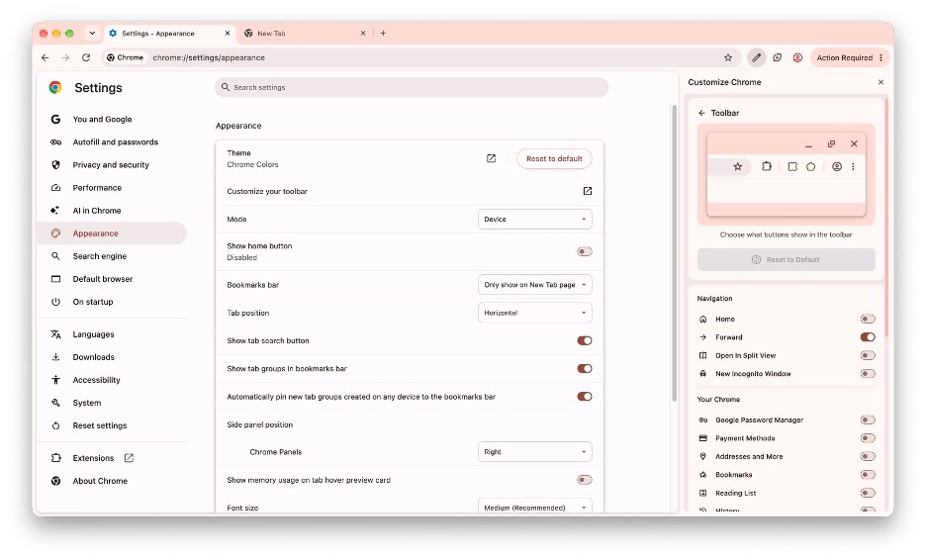Close the Customize Chrome side panel
926x560 pixels.
(880, 82)
